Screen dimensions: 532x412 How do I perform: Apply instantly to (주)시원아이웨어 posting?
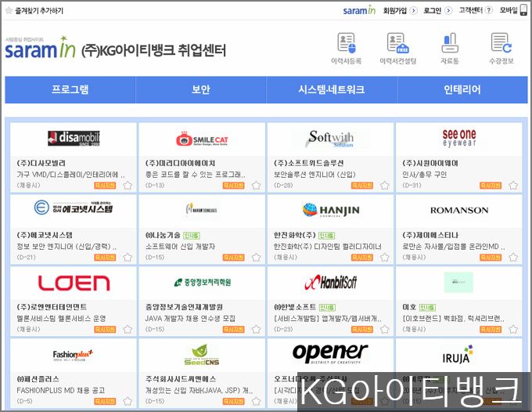[491, 186]
